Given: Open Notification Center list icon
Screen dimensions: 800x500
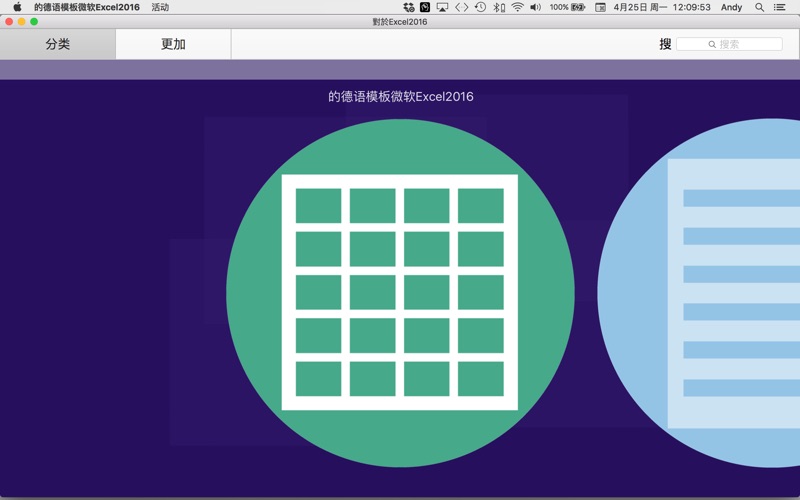Looking at the screenshot, I should click(x=779, y=7).
